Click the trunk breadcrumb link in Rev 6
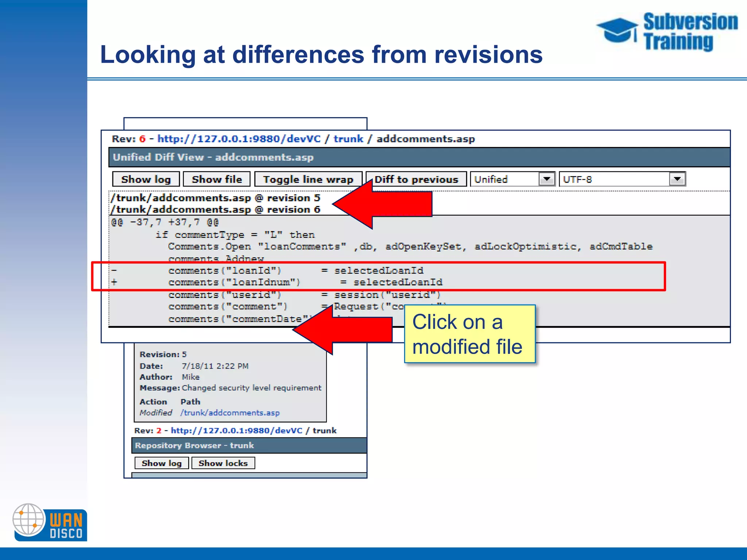 (348, 139)
